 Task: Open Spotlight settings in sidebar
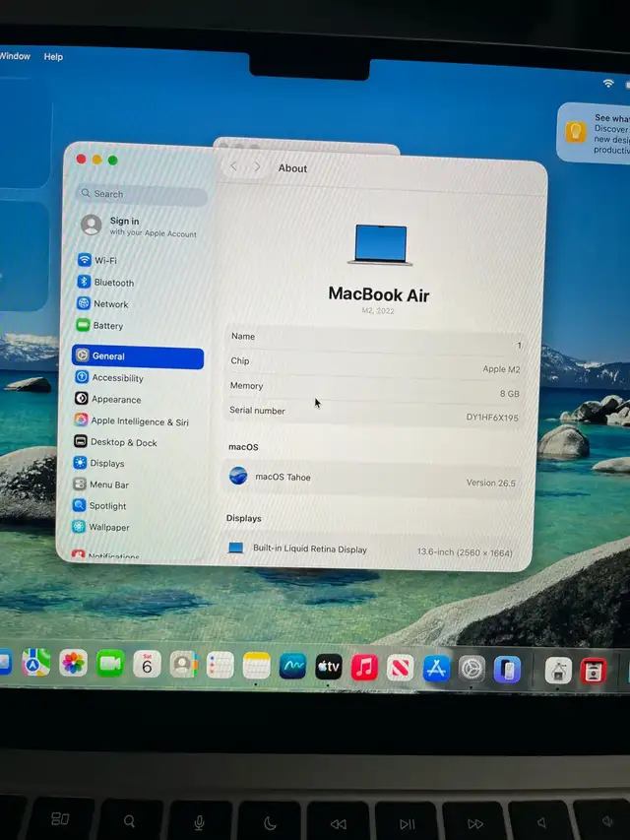pos(99,506)
